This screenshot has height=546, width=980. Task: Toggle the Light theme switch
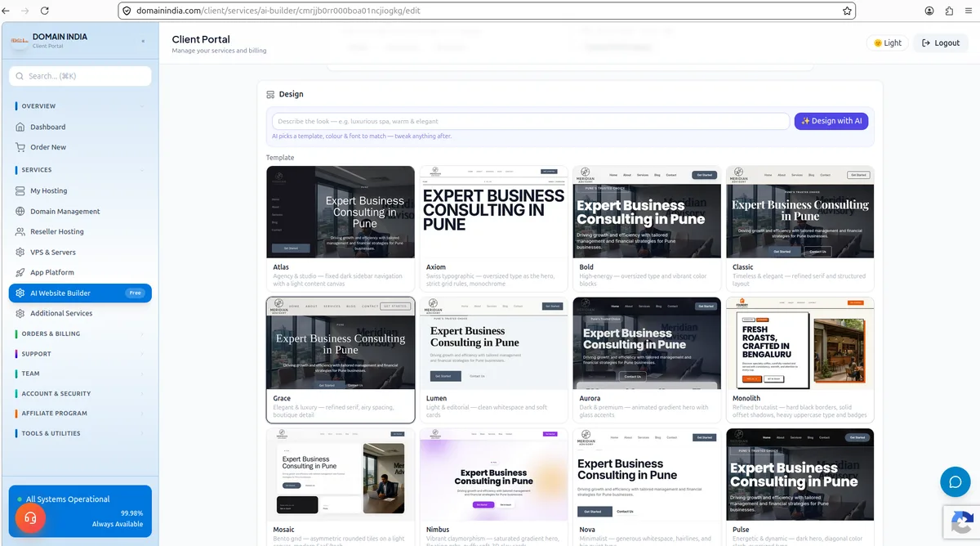coord(888,43)
